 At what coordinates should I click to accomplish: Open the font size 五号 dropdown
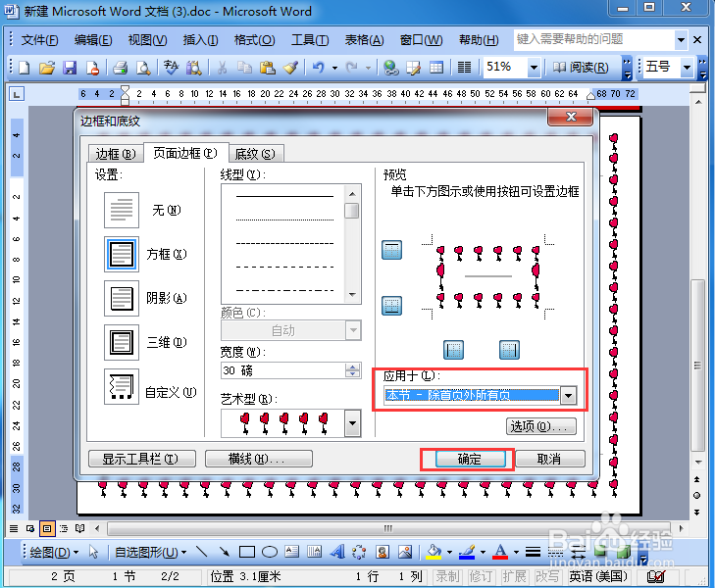(687, 68)
